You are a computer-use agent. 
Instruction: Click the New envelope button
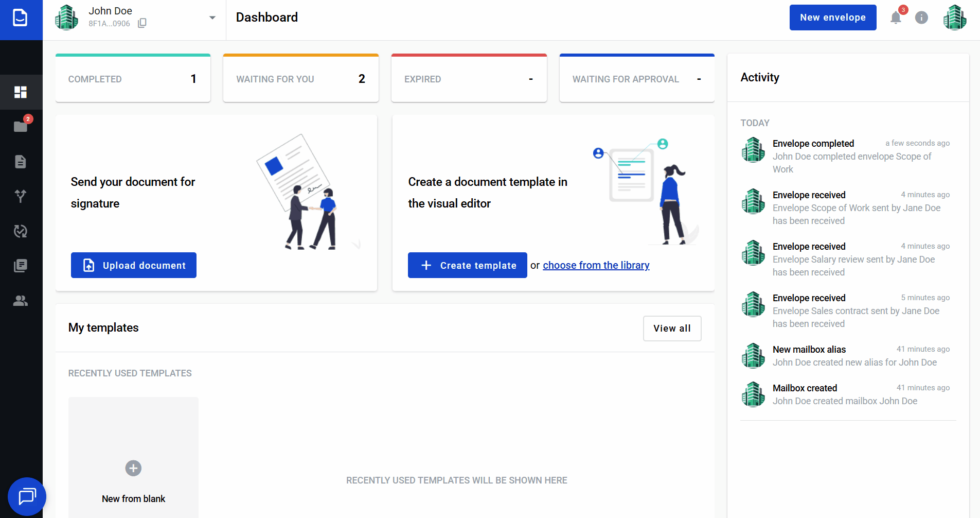click(x=832, y=18)
